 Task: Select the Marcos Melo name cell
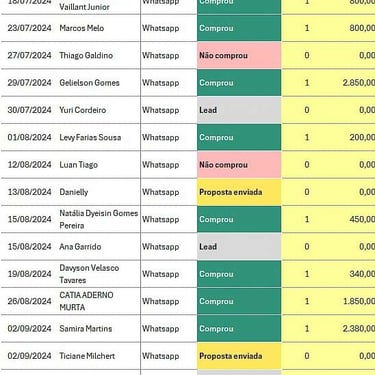pyautogui.click(x=99, y=28)
